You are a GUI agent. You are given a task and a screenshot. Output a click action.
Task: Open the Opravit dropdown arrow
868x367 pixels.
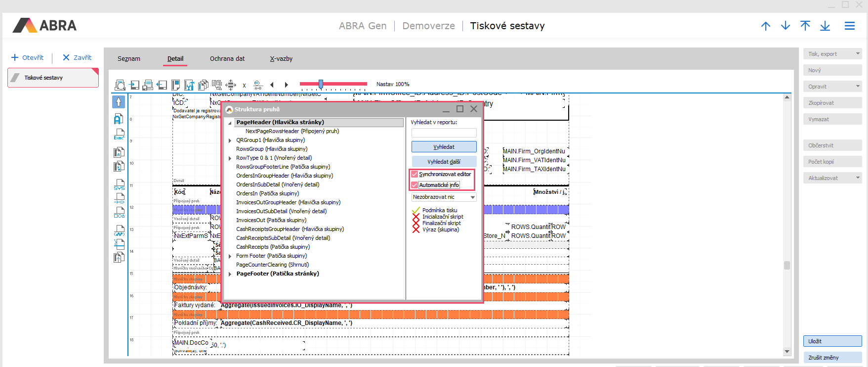coord(858,87)
